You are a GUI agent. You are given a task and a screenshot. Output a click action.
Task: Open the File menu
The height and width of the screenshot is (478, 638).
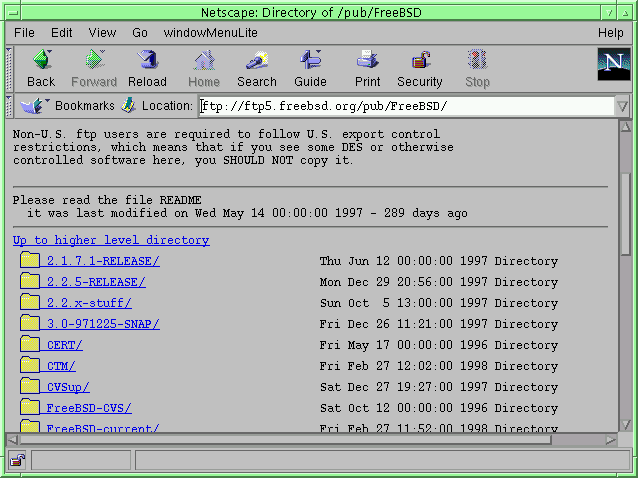tap(24, 33)
